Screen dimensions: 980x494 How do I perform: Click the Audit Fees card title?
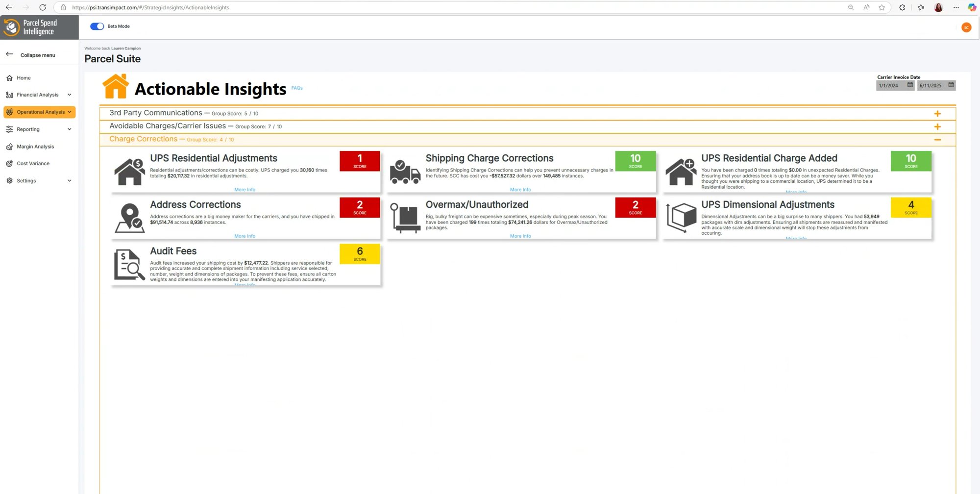[x=173, y=251]
